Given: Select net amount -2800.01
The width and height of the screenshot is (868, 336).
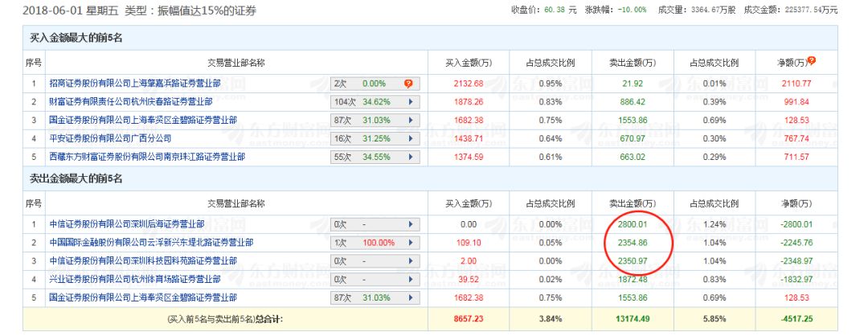Looking at the screenshot, I should [x=796, y=224].
